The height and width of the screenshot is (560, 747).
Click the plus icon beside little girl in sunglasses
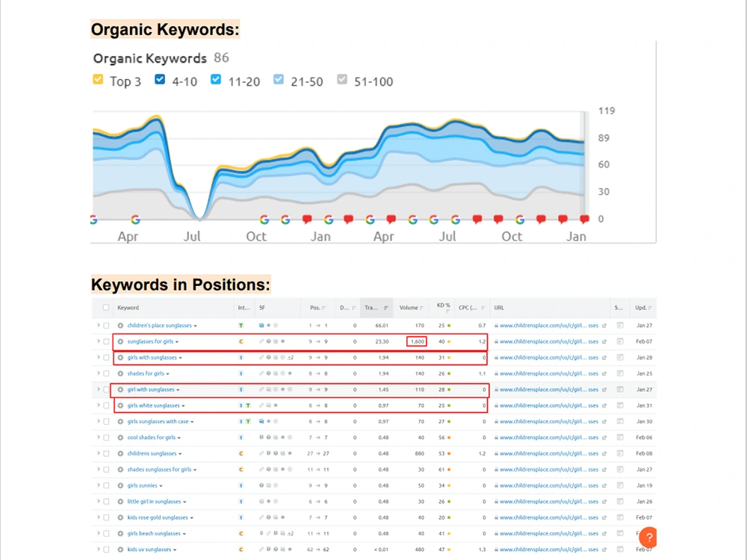(x=120, y=502)
